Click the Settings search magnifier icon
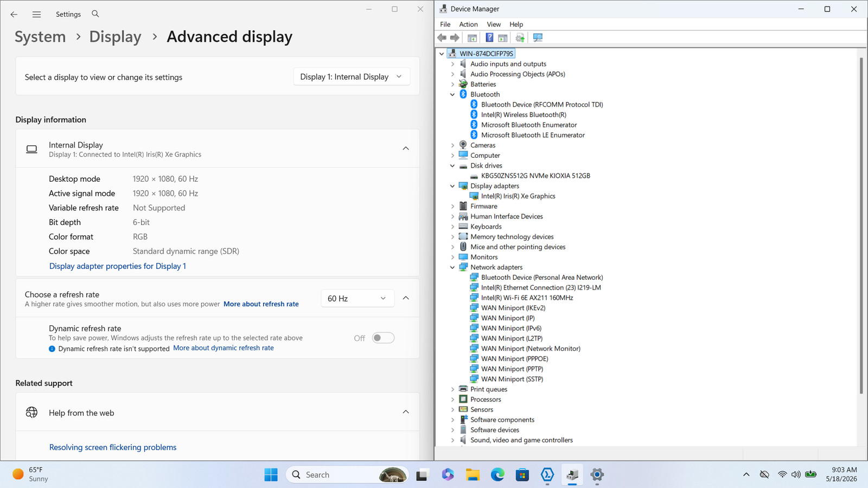This screenshot has height=488, width=868. tap(95, 14)
